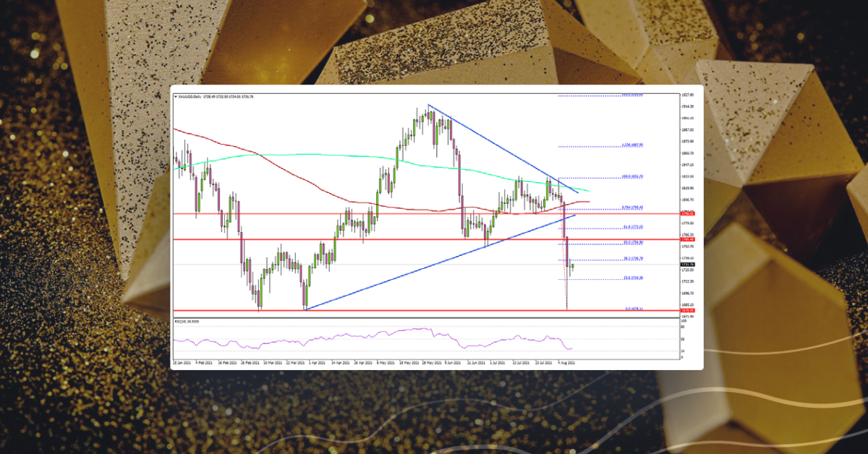
Task: Click the current bid 1731.76 price marker
Action: coord(686,263)
